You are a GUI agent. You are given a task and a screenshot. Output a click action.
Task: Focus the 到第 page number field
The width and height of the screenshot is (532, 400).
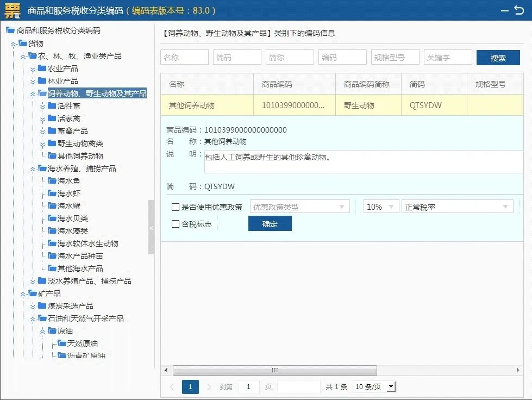click(248, 387)
